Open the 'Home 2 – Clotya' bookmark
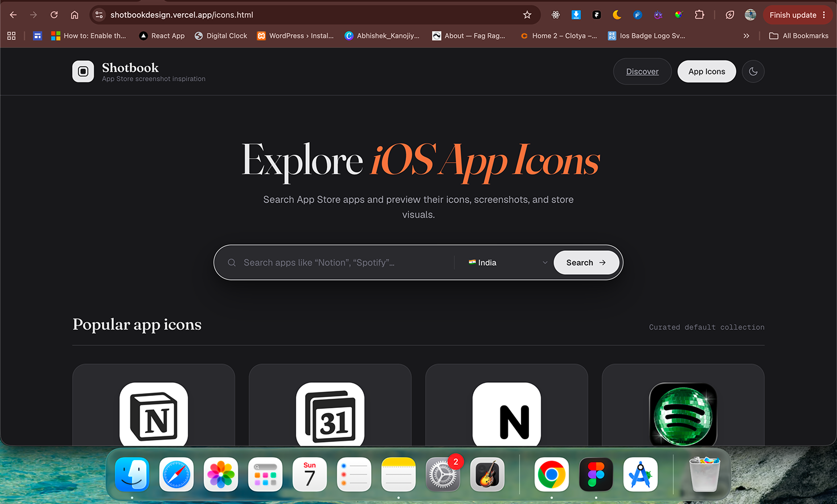 (559, 36)
